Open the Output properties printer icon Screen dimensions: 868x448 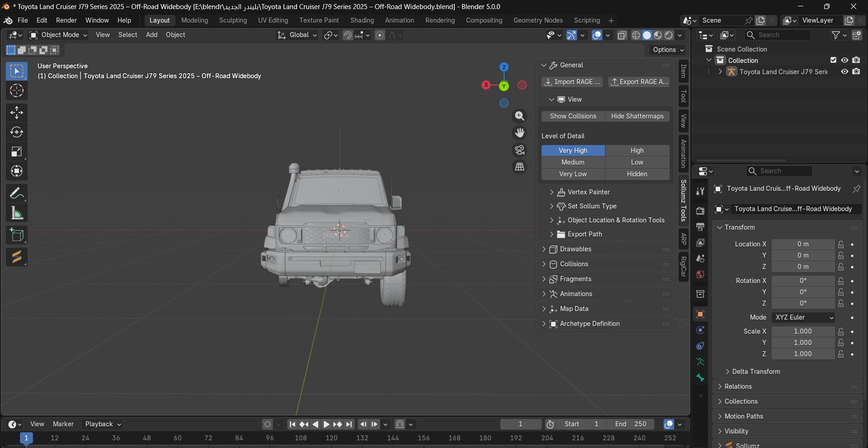tap(700, 226)
